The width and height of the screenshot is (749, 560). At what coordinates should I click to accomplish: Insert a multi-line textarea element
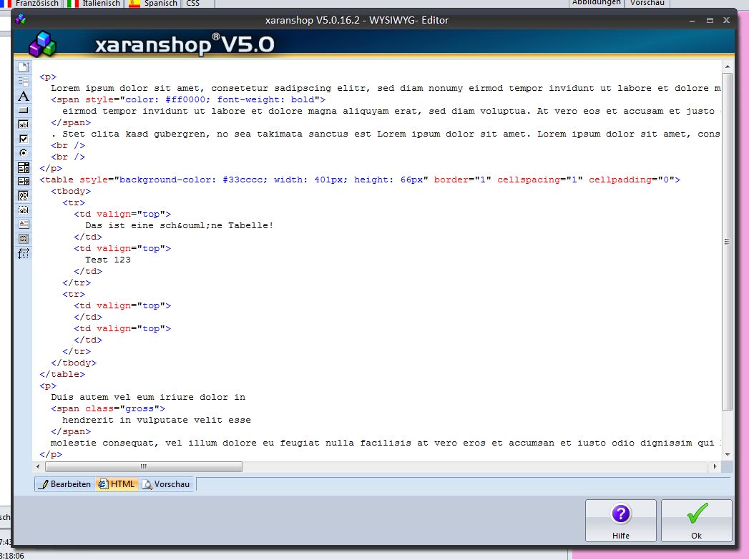[24, 195]
